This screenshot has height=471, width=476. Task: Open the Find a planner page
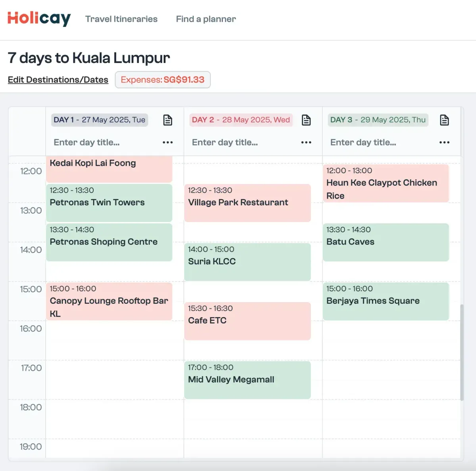(x=206, y=19)
